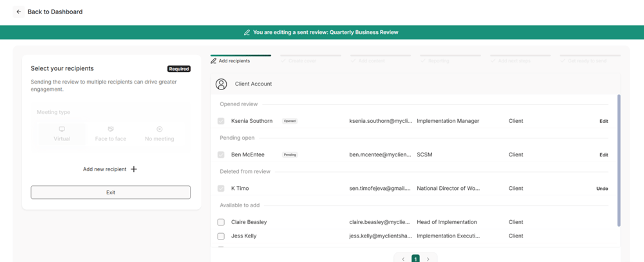Click the Face to face icon

[x=111, y=129]
